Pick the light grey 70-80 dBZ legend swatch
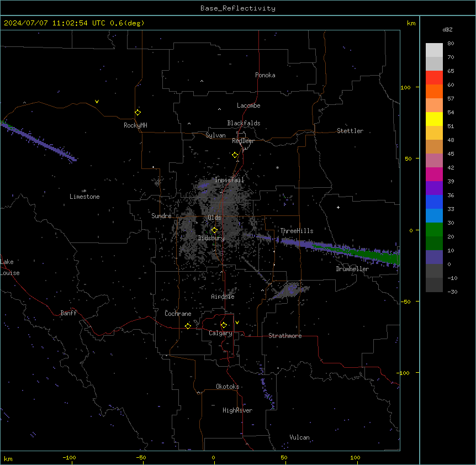The image size is (476, 465). (x=434, y=50)
